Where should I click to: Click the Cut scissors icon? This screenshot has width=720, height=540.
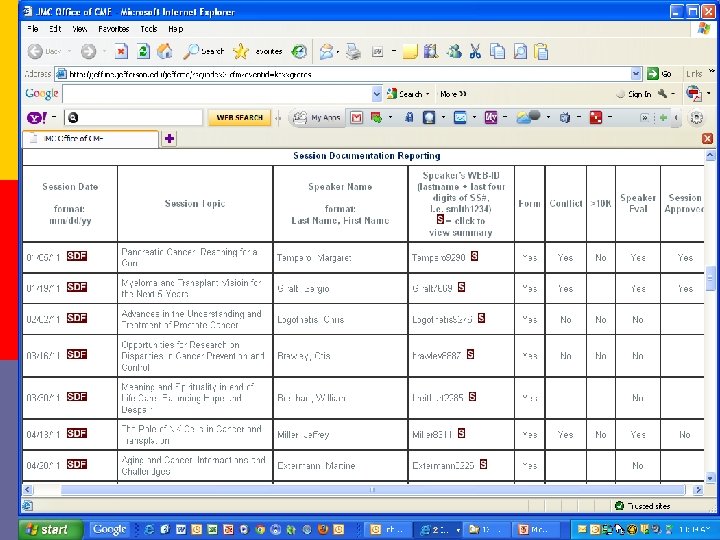click(475, 51)
